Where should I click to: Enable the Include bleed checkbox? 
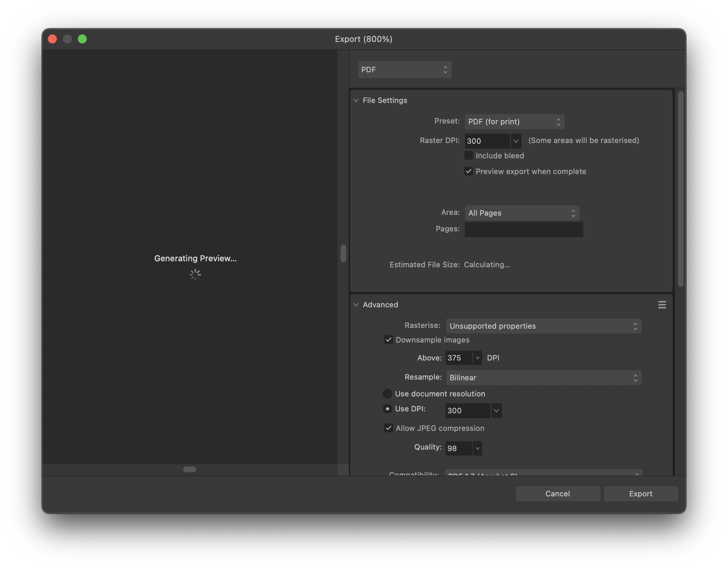click(469, 155)
